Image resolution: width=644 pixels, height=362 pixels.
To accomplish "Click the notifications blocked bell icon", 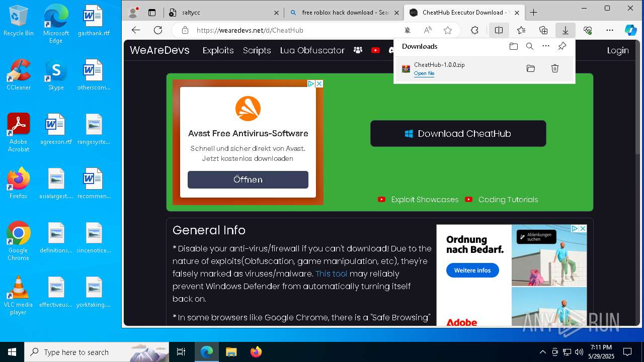I will [408, 30].
